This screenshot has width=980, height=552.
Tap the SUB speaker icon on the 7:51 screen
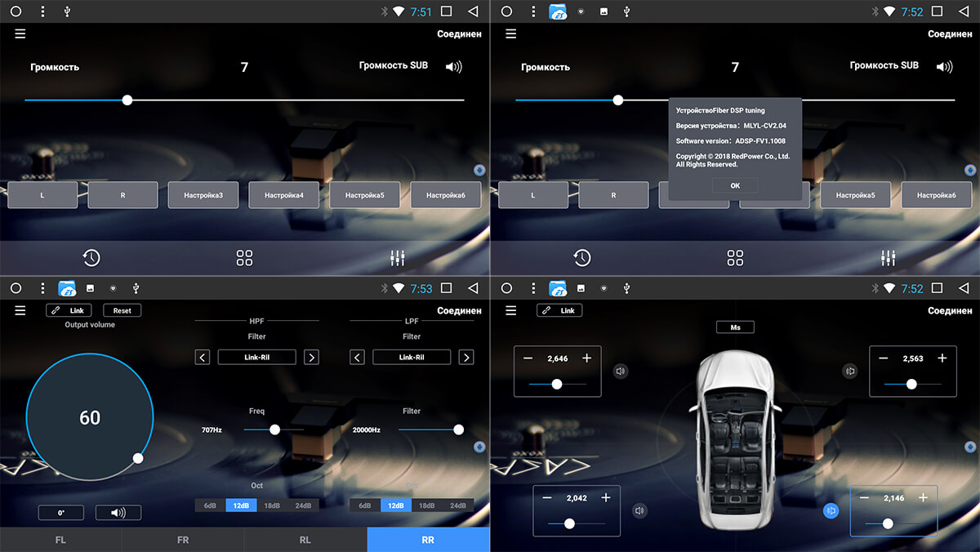tap(453, 67)
